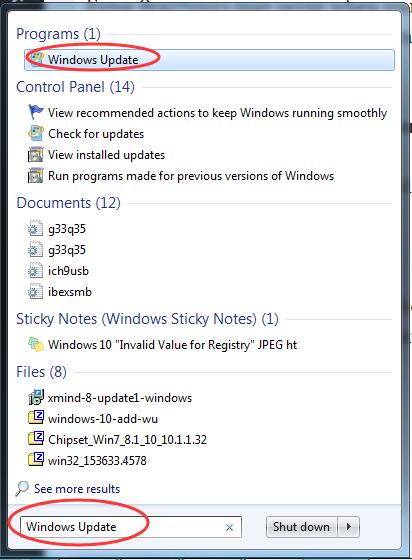This screenshot has height=560, width=412.
Task: Clear the search box with the X
Action: (230, 527)
